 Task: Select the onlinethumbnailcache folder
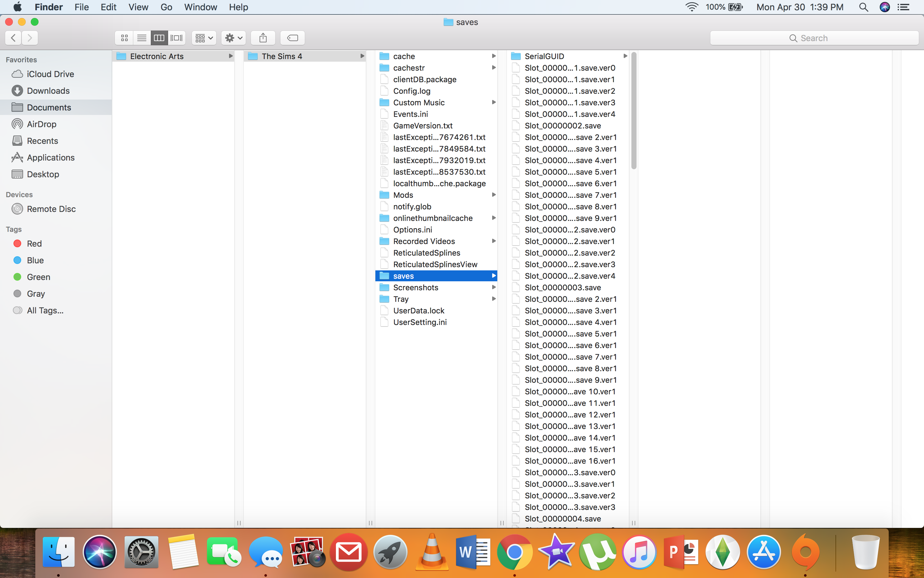coord(436,218)
